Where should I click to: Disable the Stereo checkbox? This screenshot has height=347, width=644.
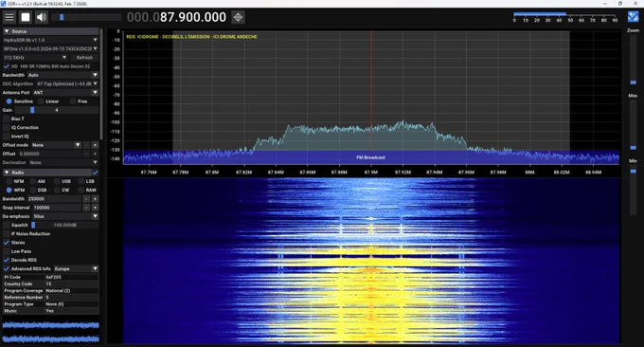click(7, 243)
